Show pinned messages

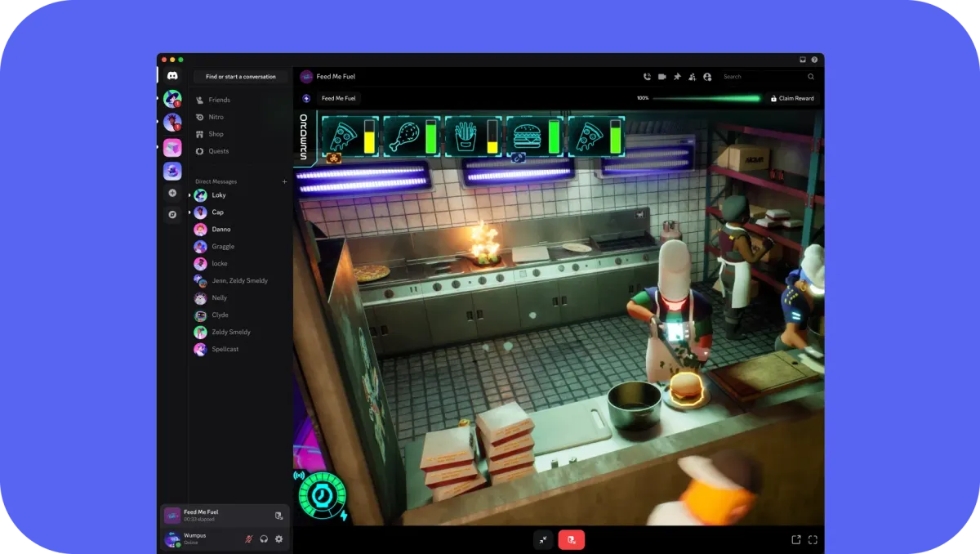(x=677, y=77)
